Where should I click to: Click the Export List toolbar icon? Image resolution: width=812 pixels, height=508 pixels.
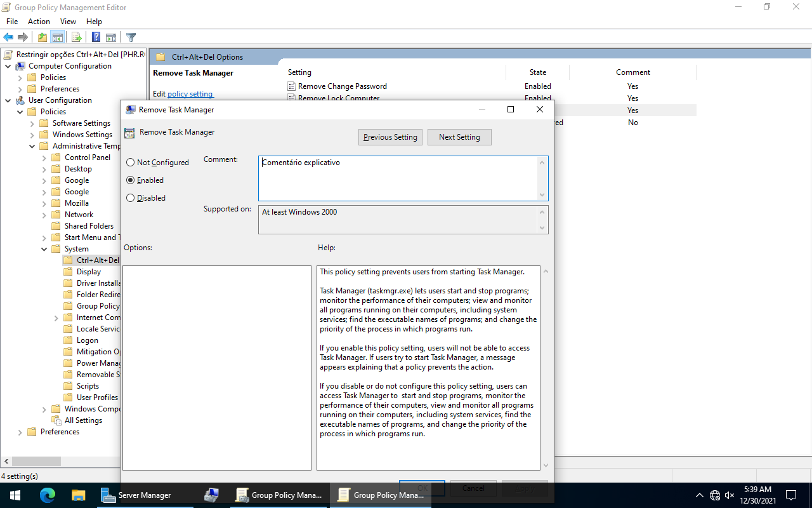pyautogui.click(x=75, y=37)
